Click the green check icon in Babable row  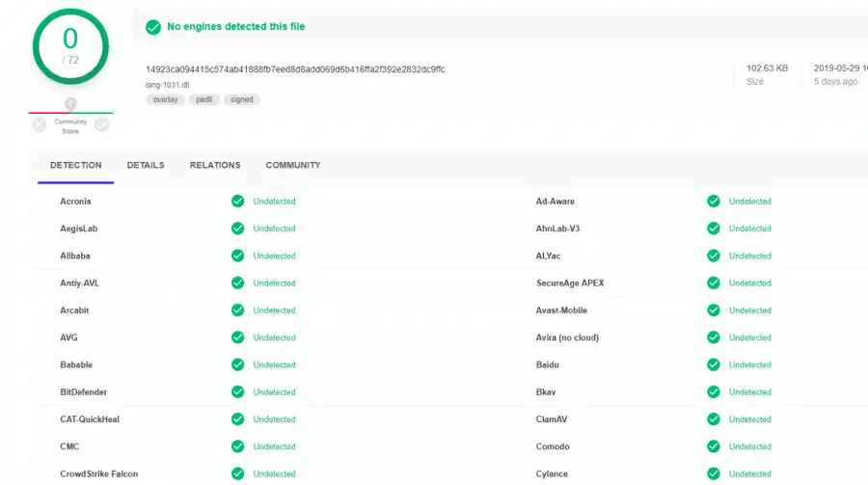tap(238, 364)
